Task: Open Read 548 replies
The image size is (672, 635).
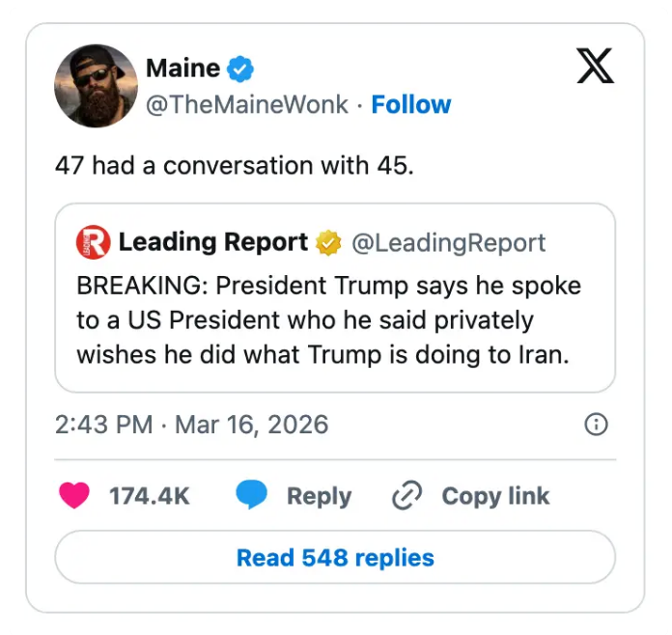Action: click(x=335, y=558)
